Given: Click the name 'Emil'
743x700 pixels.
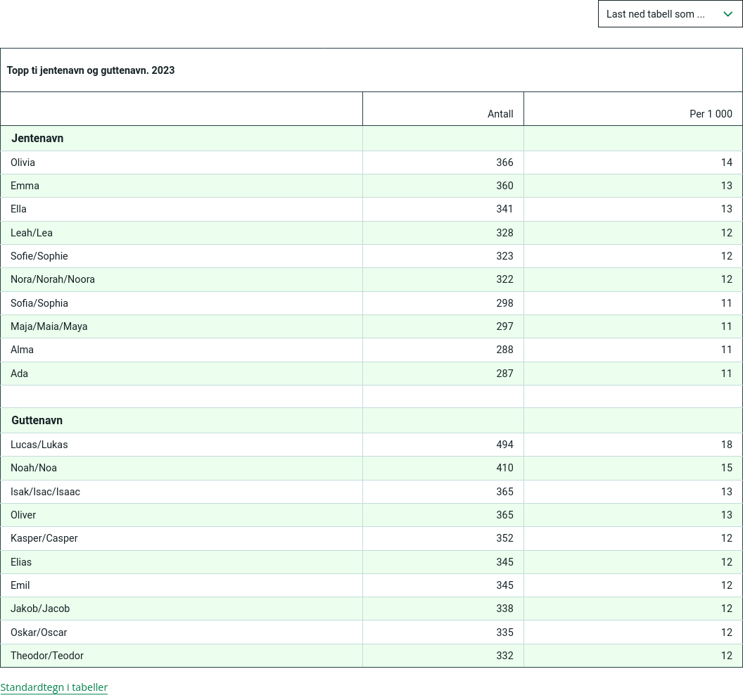Looking at the screenshot, I should pyautogui.click(x=20, y=585).
